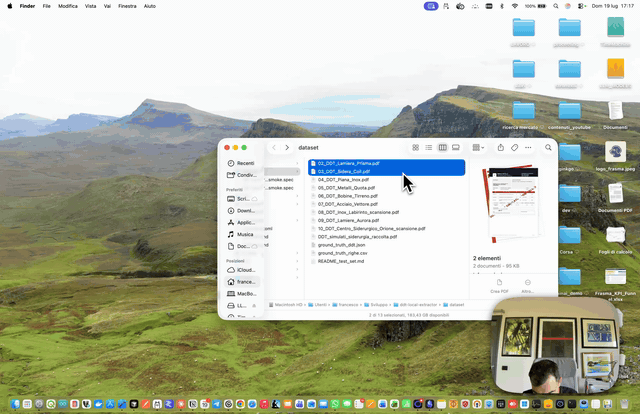Open the Modifica menu
Image resolution: width=640 pixels, height=414 pixels.
tap(68, 6)
